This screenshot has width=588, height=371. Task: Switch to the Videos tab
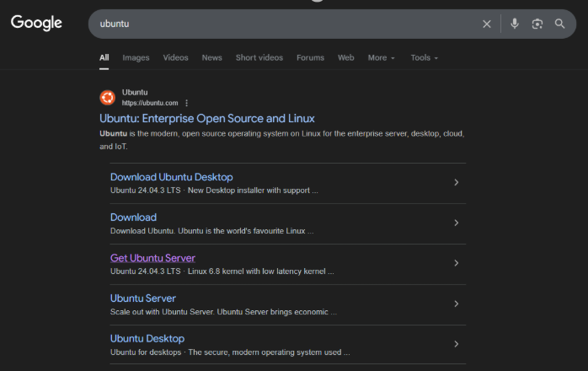tap(175, 57)
